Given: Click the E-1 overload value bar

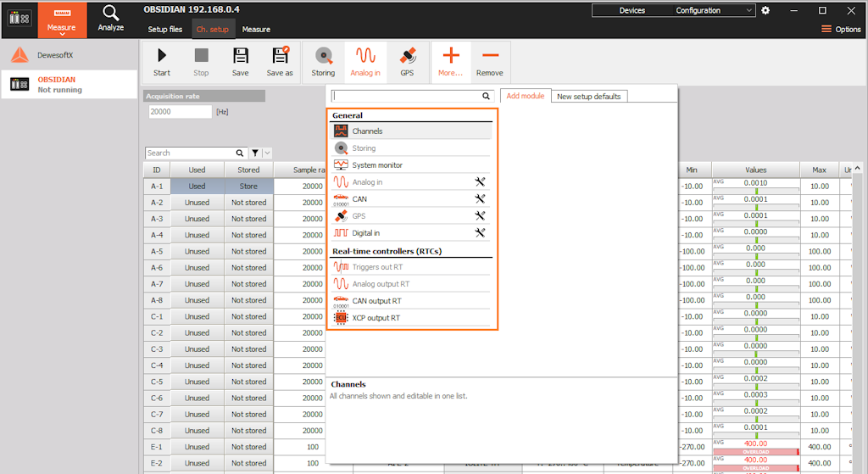Looking at the screenshot, I should (755, 452).
